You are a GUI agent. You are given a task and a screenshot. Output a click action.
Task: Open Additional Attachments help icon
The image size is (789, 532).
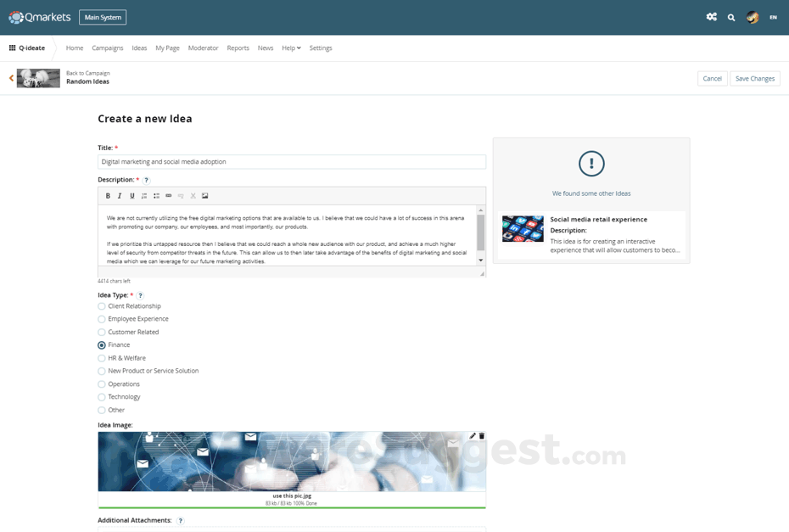[x=180, y=521]
